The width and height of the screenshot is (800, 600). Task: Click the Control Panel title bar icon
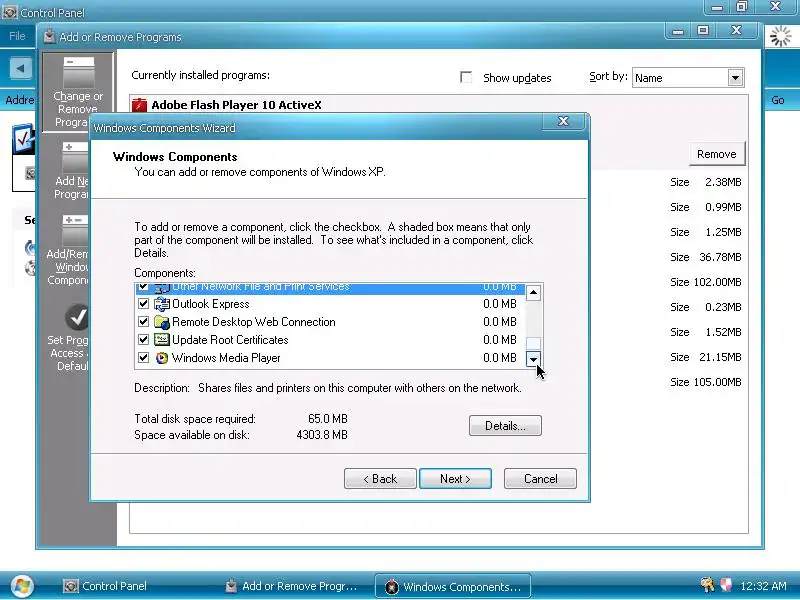9,11
